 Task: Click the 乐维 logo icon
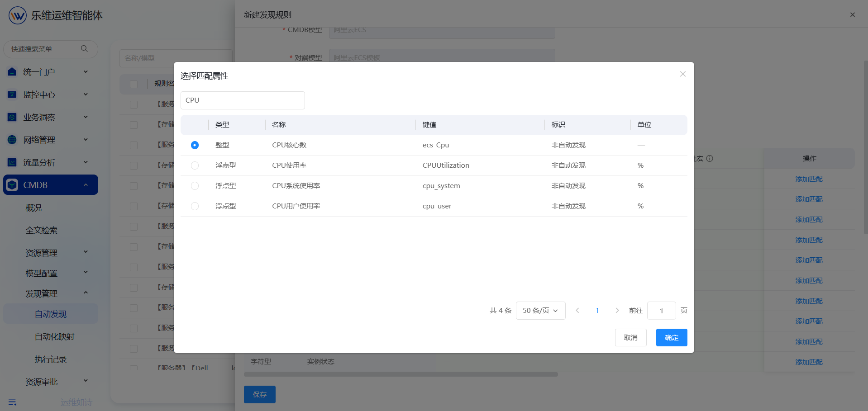[x=18, y=15]
